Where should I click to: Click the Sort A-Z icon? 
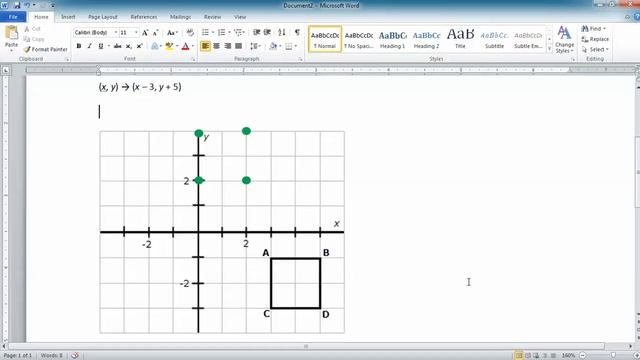tap(282, 32)
